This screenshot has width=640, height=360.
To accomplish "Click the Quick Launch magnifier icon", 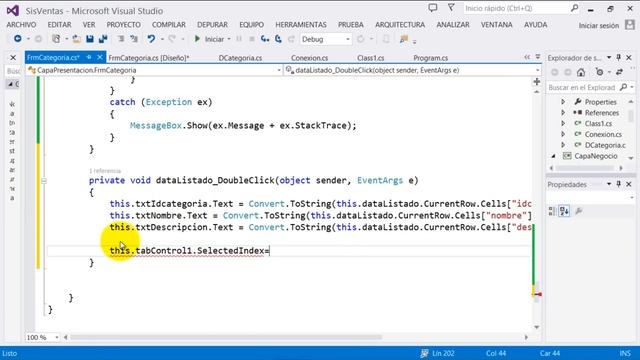I will click(574, 8).
